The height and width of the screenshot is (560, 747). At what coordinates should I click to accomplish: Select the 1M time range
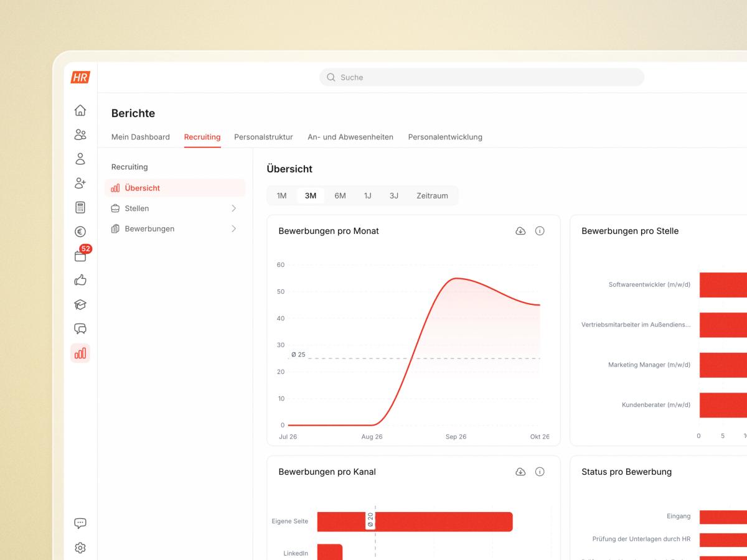coord(282,195)
